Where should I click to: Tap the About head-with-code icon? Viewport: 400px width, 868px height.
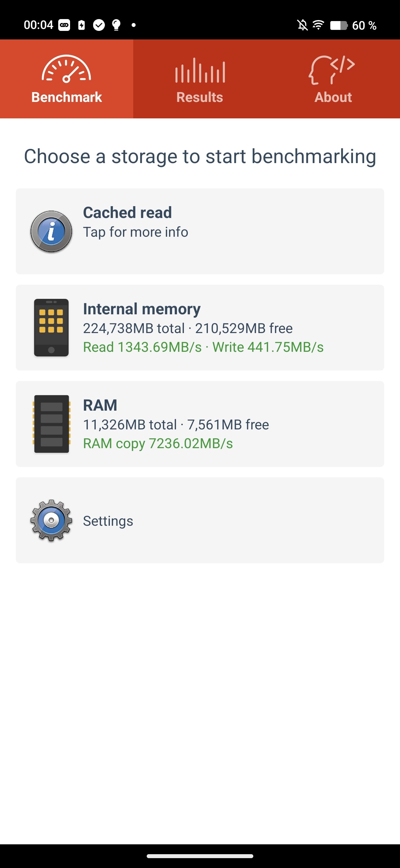(x=332, y=70)
